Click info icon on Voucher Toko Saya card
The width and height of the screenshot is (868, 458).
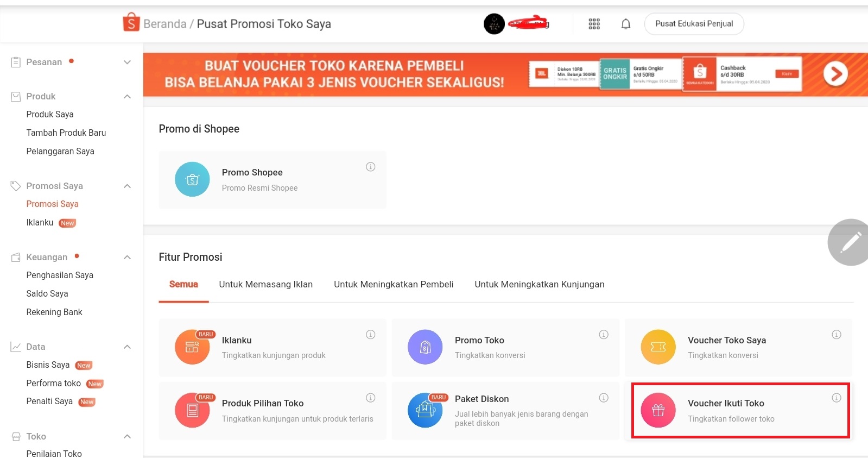tap(837, 335)
